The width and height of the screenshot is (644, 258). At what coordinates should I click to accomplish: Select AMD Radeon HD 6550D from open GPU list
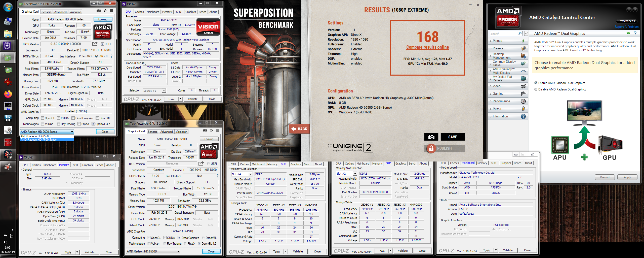point(47,136)
